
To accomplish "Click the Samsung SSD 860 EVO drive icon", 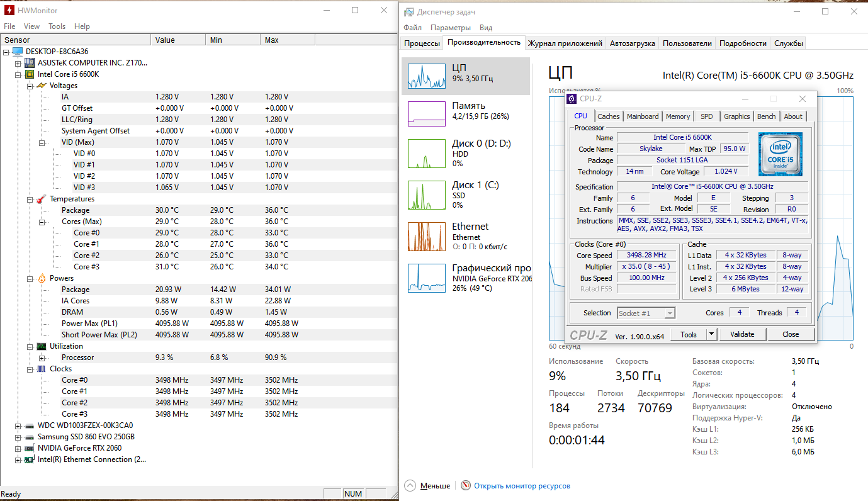I will (x=29, y=437).
